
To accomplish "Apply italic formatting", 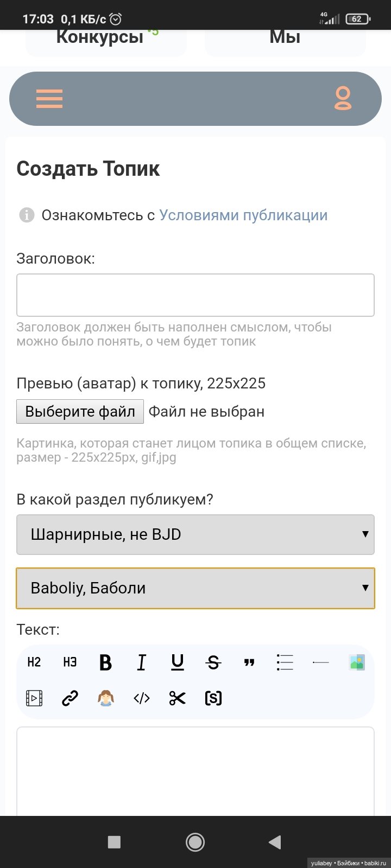I will pos(142,662).
